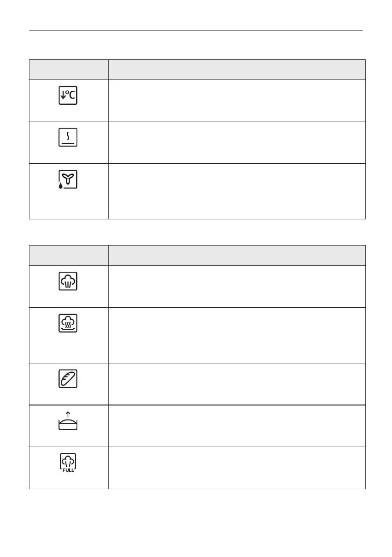392x557 pixels.
Task: Click the rising dough up-arrow icon
Action: tap(68, 421)
